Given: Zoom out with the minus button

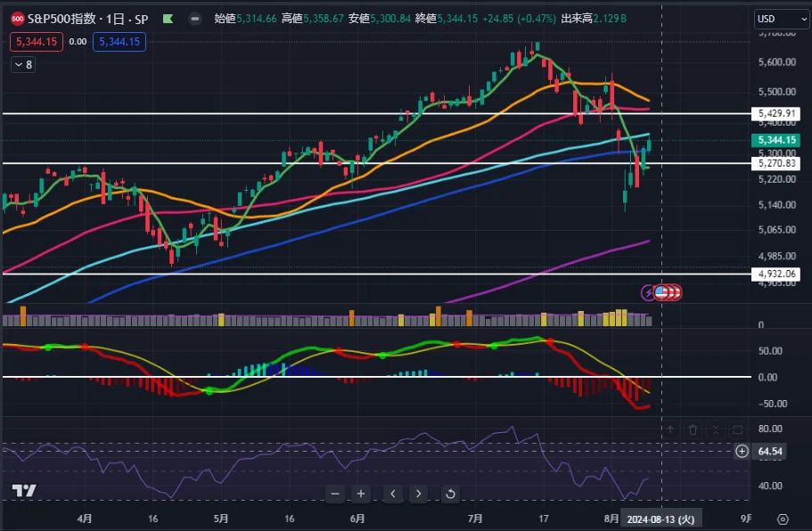Looking at the screenshot, I should [x=335, y=494].
